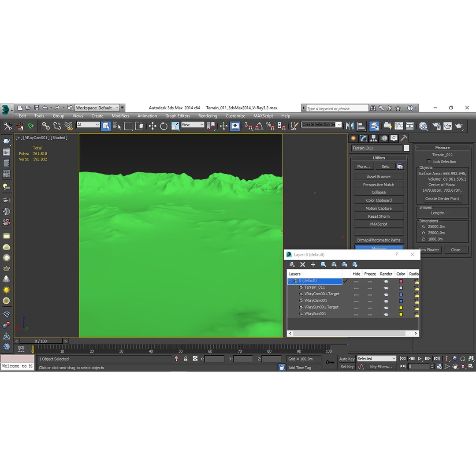
Task: Open the Rendering menu
Action: (208, 115)
